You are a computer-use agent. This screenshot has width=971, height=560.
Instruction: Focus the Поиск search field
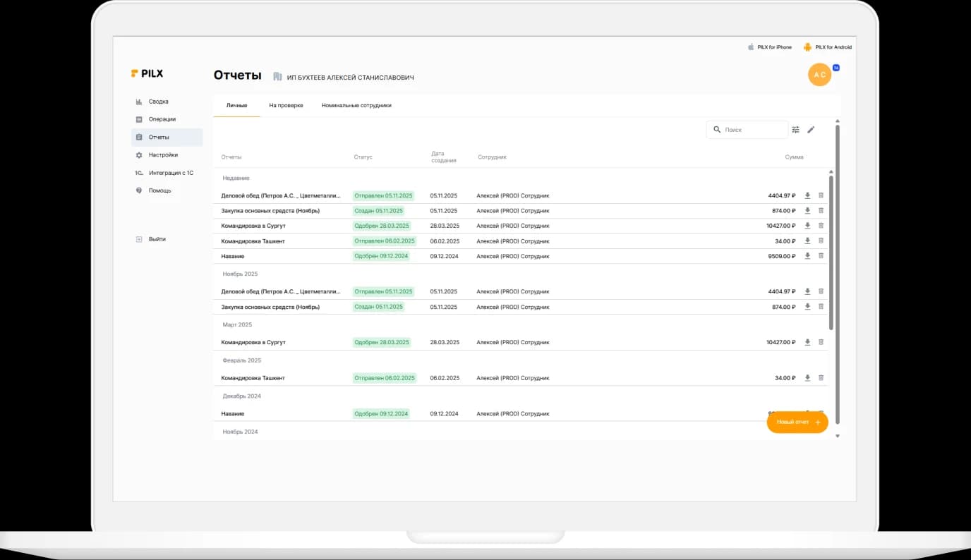click(x=747, y=130)
